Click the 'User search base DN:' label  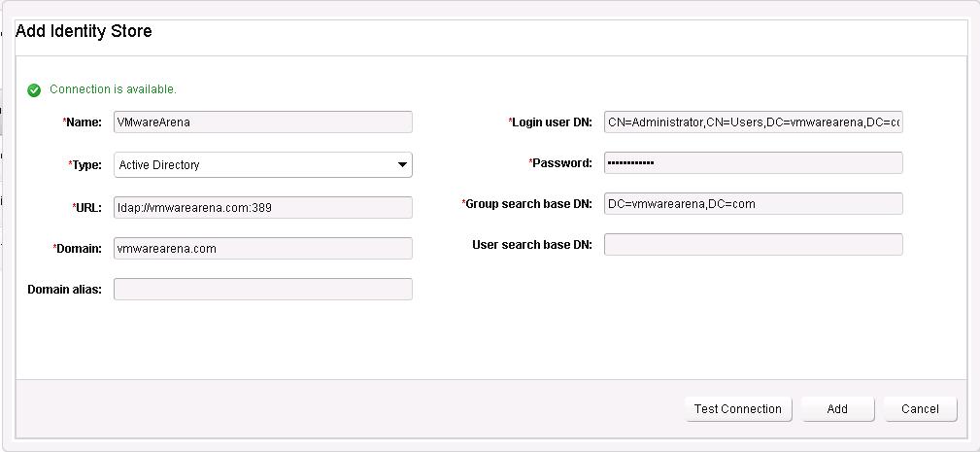531,245
